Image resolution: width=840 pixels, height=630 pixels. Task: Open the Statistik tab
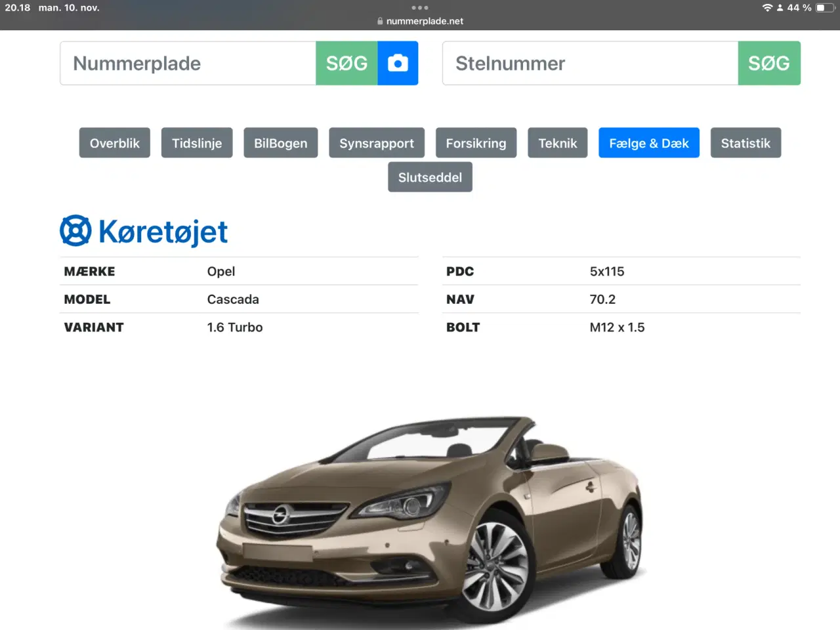[745, 142]
